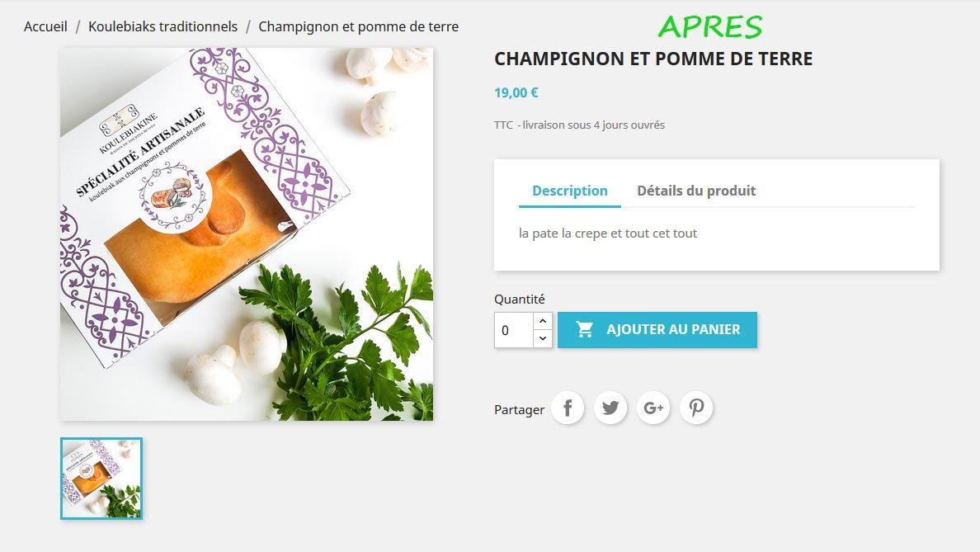
Task: Click the TTC delivery information text
Action: click(579, 125)
